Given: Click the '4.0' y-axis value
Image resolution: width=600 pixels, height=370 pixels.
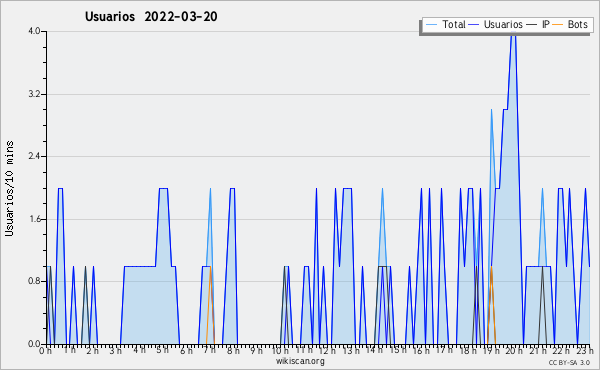Looking at the screenshot, I should (x=34, y=31).
